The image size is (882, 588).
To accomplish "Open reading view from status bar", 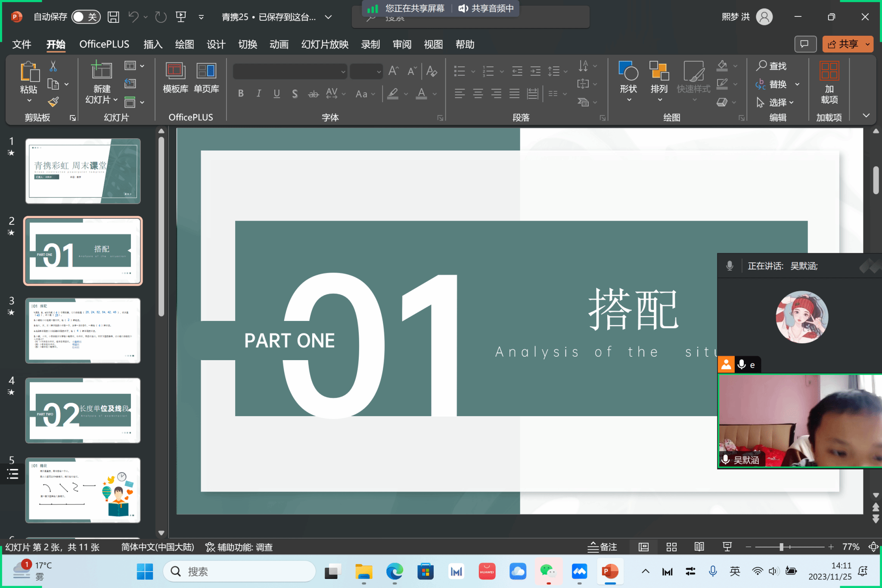I will (699, 547).
